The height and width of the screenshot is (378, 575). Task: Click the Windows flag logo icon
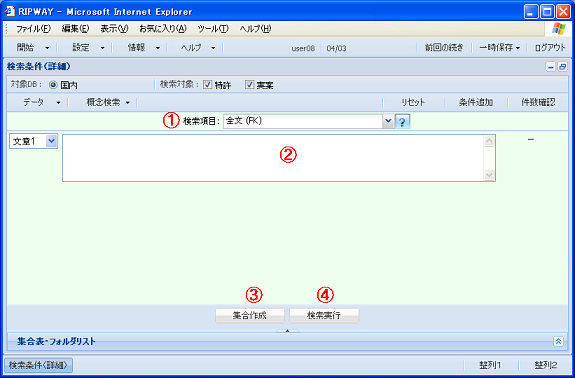[559, 28]
